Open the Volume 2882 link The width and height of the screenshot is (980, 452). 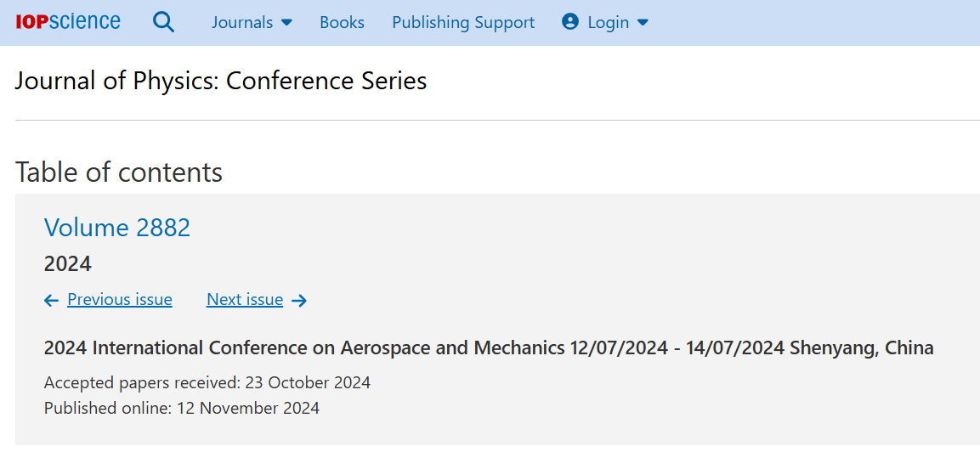[x=117, y=227]
